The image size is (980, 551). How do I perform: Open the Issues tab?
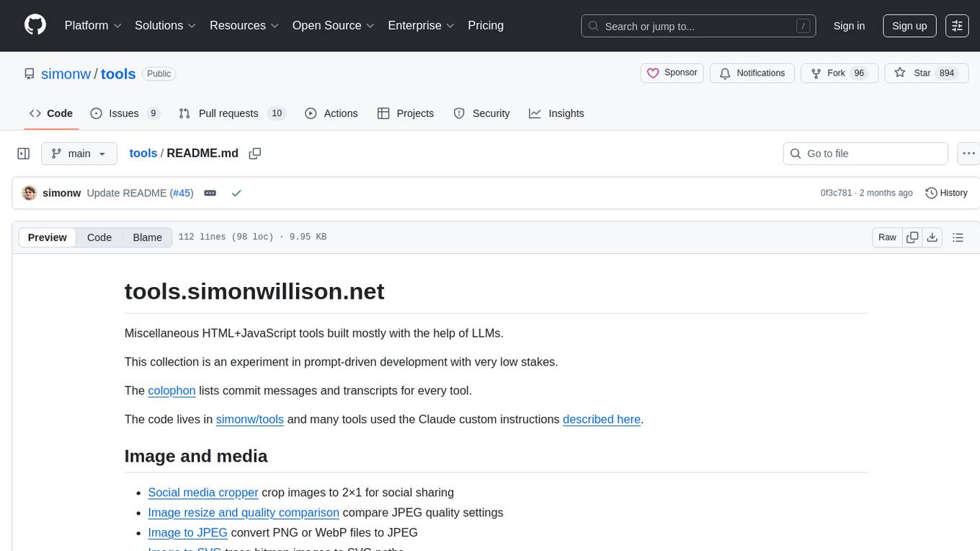[x=125, y=113]
